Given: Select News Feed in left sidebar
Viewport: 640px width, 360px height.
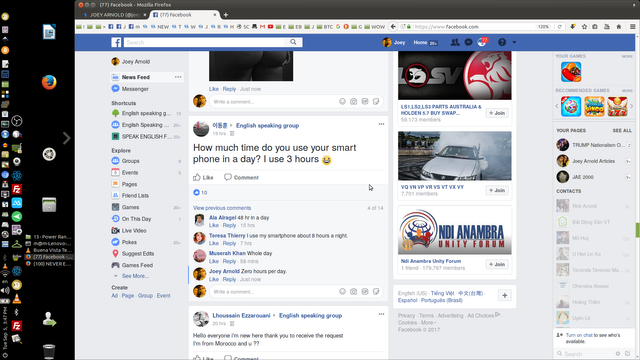Looking at the screenshot, I should click(136, 77).
